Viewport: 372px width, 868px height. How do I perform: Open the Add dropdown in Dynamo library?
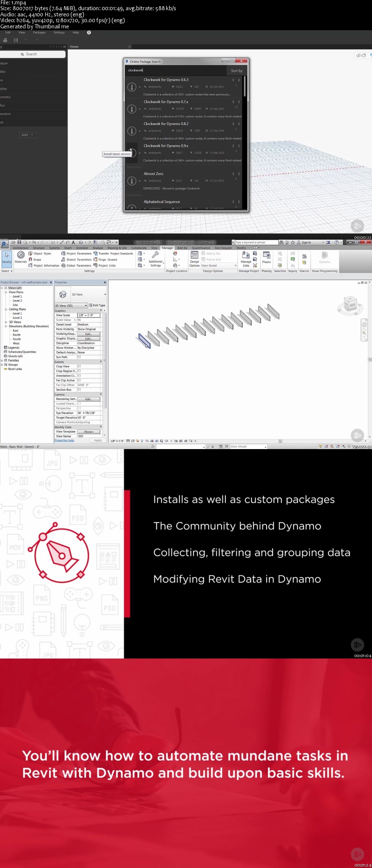(x=27, y=135)
